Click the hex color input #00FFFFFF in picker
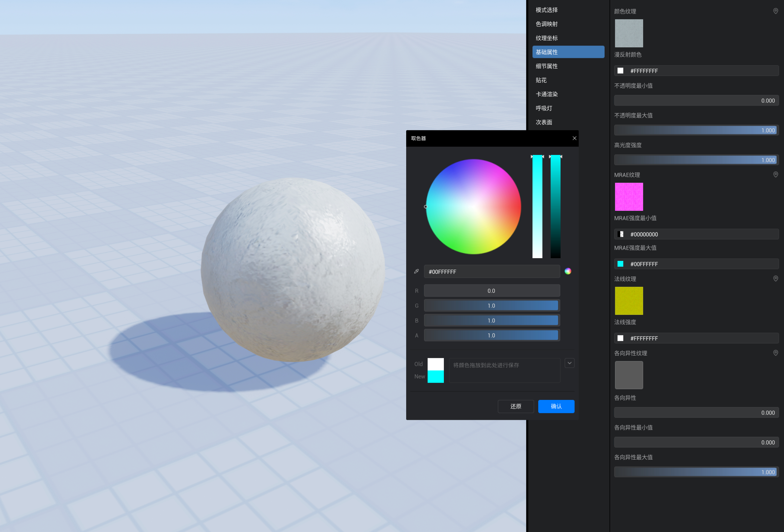 coord(492,271)
